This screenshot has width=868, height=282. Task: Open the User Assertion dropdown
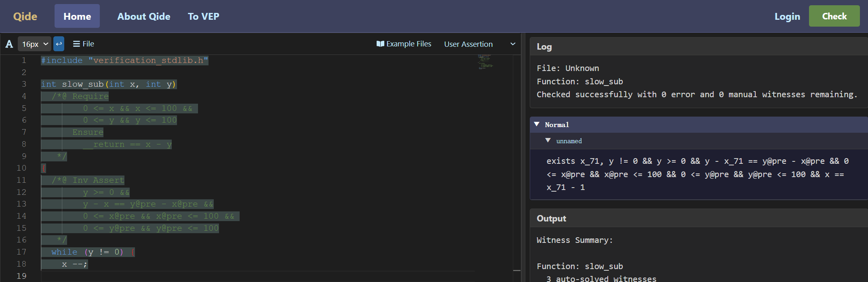click(x=480, y=44)
